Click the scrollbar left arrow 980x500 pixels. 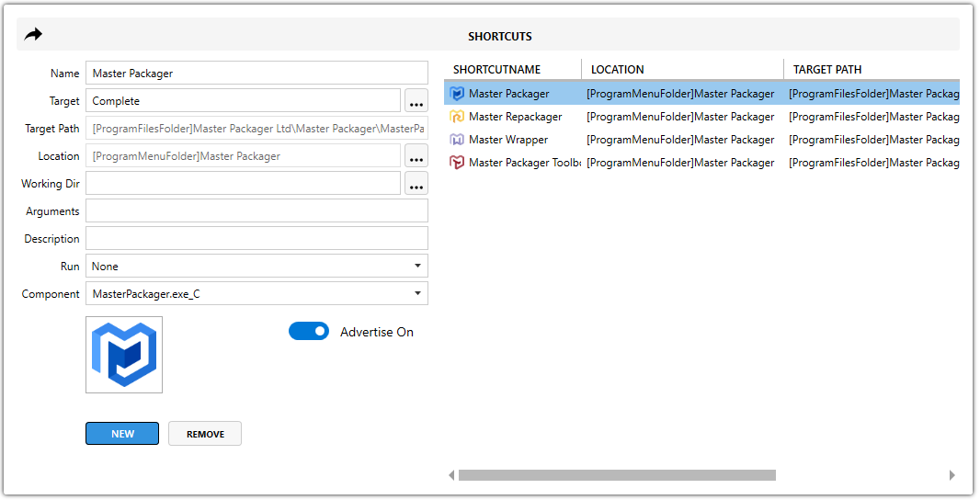click(451, 475)
